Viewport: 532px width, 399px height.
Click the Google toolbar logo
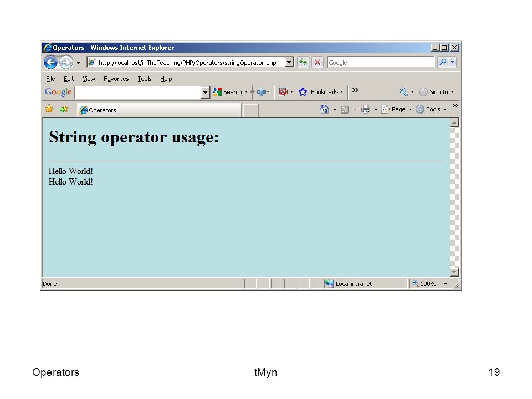tap(58, 92)
